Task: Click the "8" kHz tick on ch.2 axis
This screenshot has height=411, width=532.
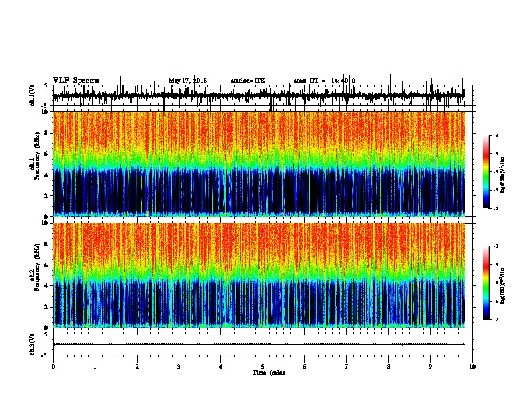Action: point(46,244)
